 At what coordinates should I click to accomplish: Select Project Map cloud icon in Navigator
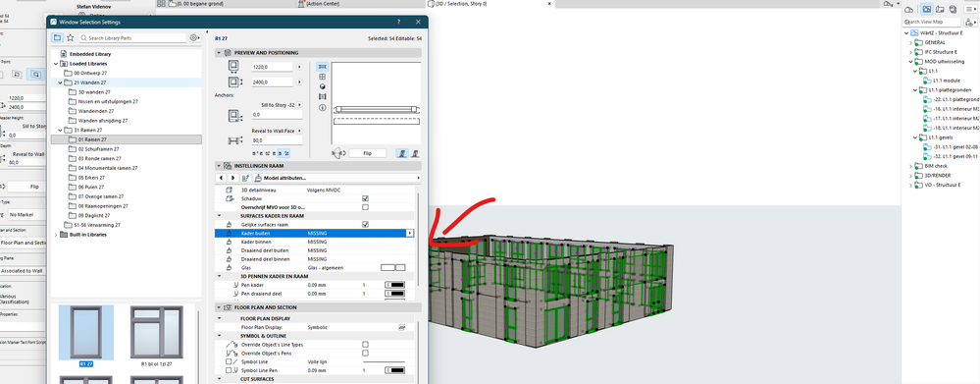click(x=909, y=10)
